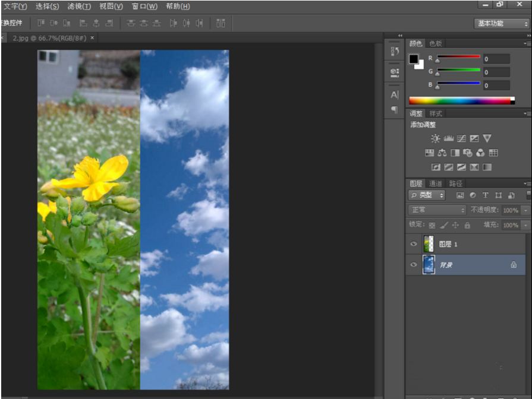This screenshot has height=399, width=532.
Task: Add a Levels adjustment layer
Action: (449, 138)
